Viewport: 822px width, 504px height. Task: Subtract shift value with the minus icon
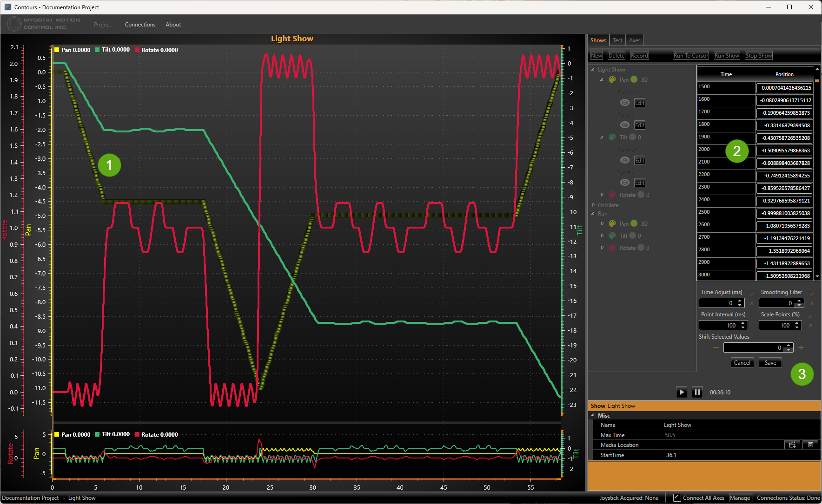[716, 347]
